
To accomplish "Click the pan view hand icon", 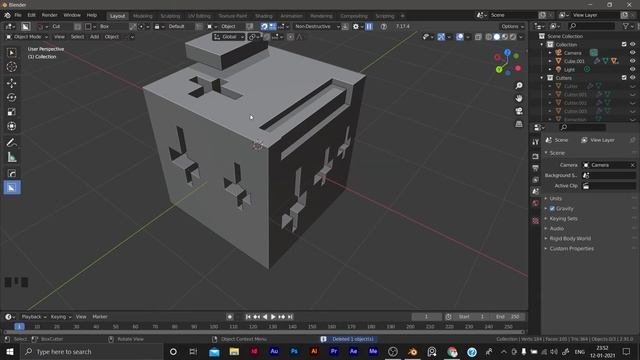I will click(x=519, y=98).
